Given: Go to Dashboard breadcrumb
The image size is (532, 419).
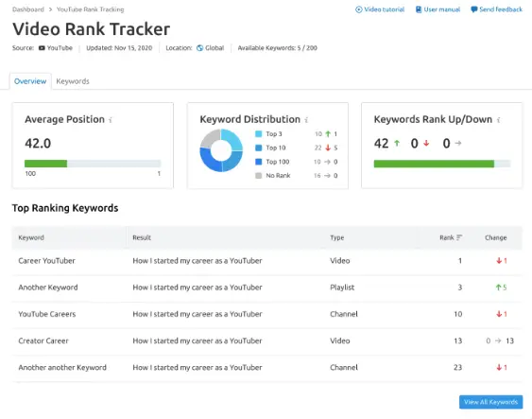Looking at the screenshot, I should pos(28,9).
